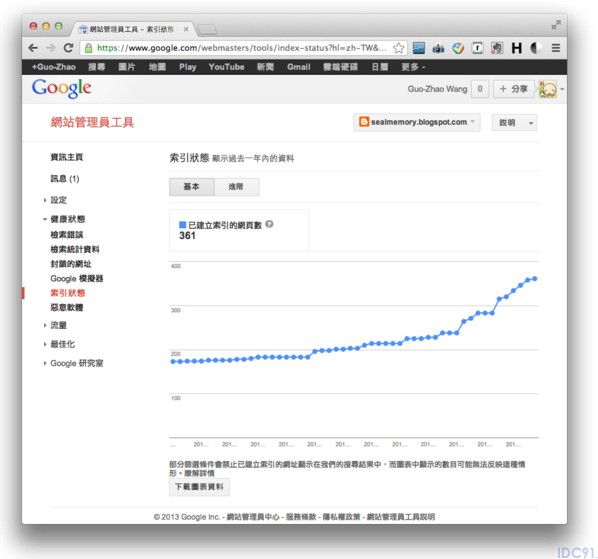Image resolution: width=598 pixels, height=559 pixels.
Task: Reload the page with refresh icon
Action: [x=68, y=48]
